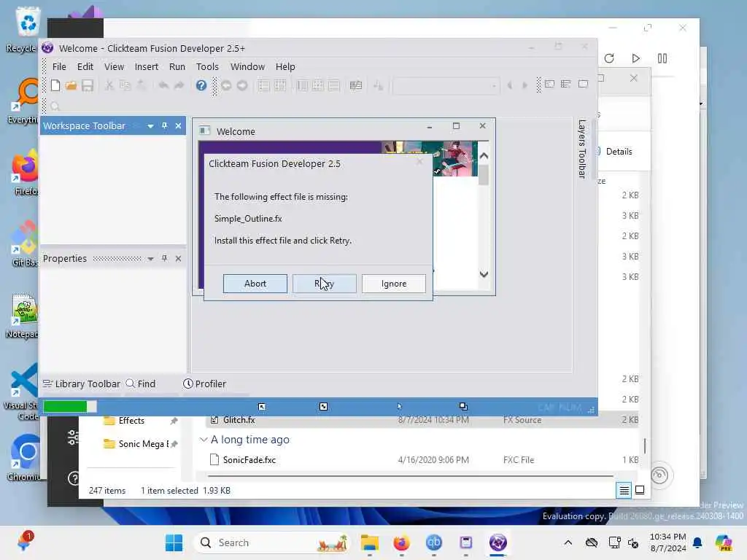Image resolution: width=747 pixels, height=560 pixels.
Task: Click the round Forward navigation icon
Action: 242,86
